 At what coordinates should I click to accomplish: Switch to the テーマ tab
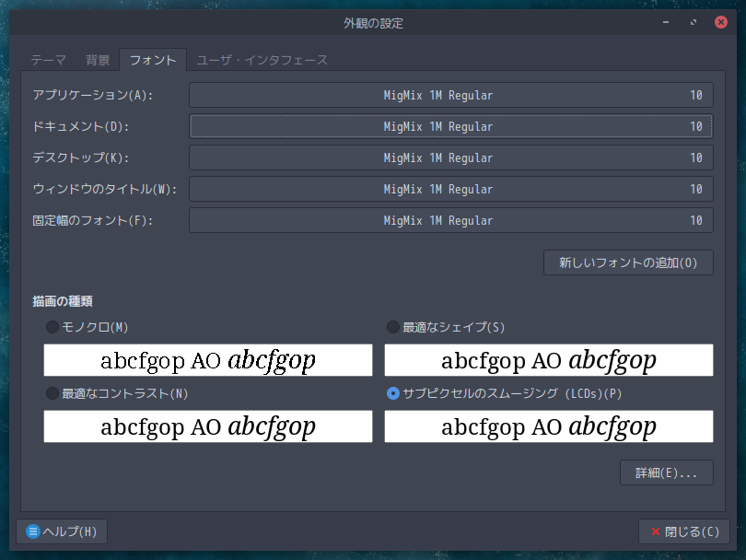(x=48, y=60)
